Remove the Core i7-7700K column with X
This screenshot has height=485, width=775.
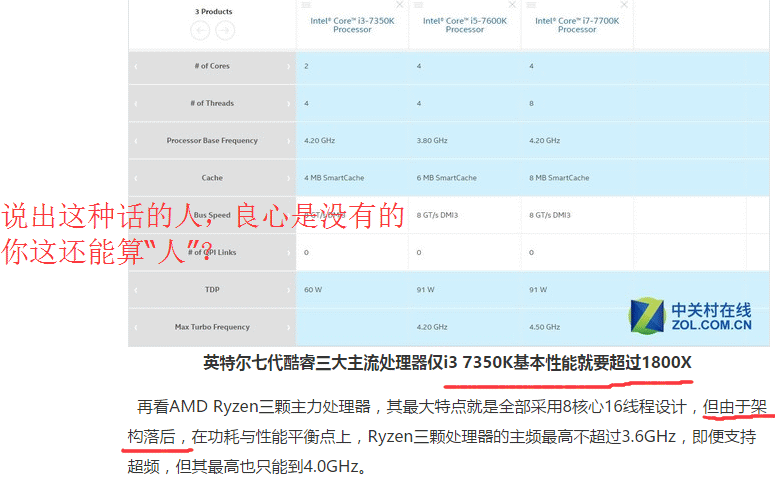click(624, 4)
